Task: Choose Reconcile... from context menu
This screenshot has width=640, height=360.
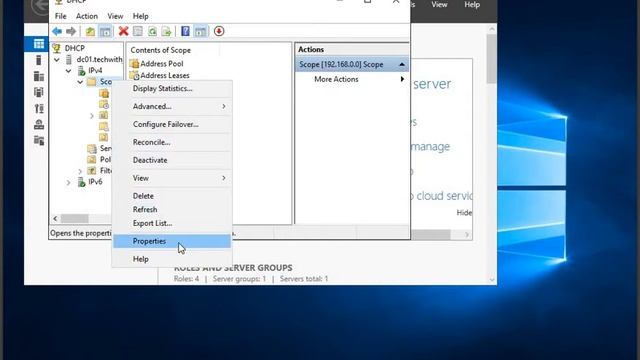Action: point(172,142)
